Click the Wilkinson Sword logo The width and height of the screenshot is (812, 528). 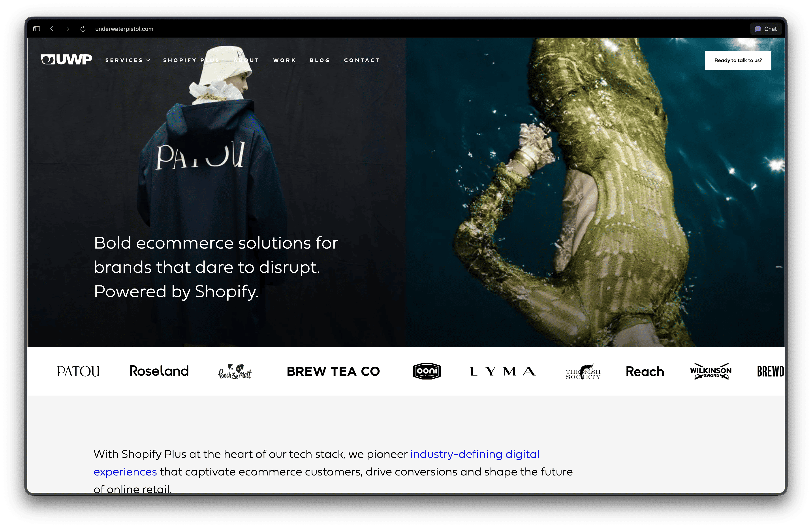pos(711,371)
